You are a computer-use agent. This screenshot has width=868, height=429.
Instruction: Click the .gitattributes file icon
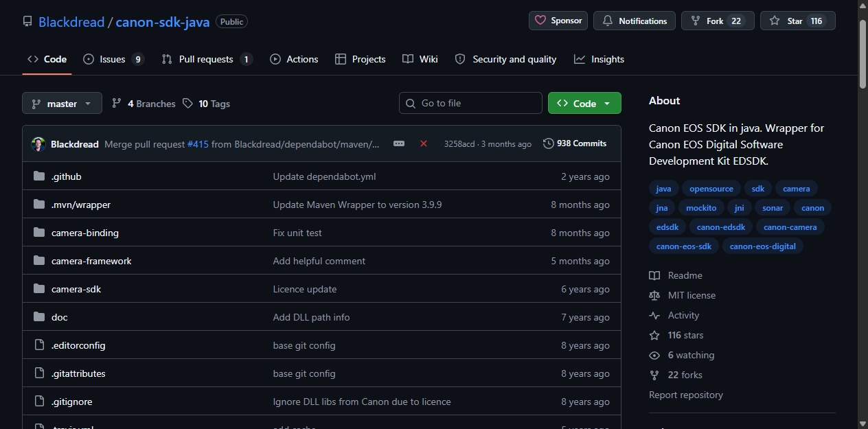[39, 373]
